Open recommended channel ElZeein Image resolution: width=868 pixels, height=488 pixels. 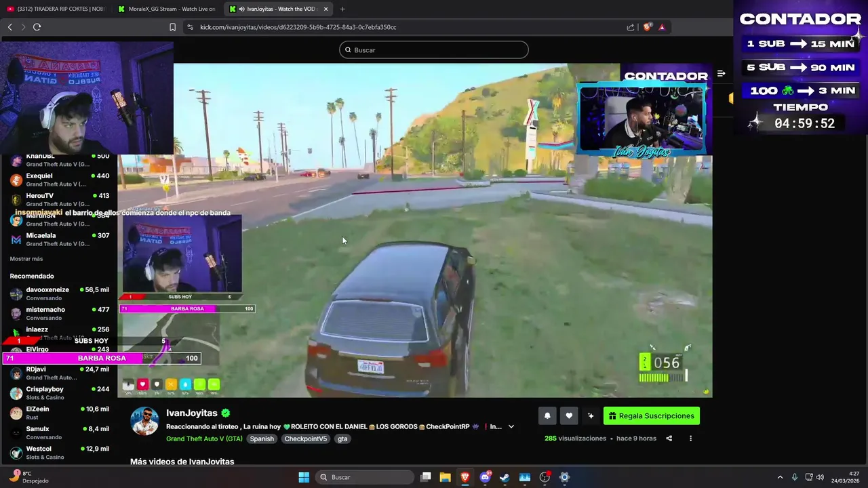[59, 413]
